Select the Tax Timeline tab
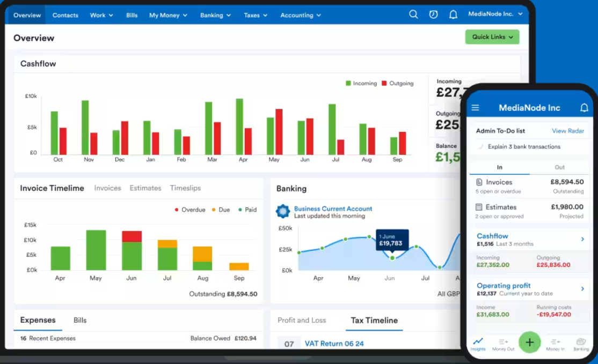Viewport: 598px width, 364px height. coord(374,321)
